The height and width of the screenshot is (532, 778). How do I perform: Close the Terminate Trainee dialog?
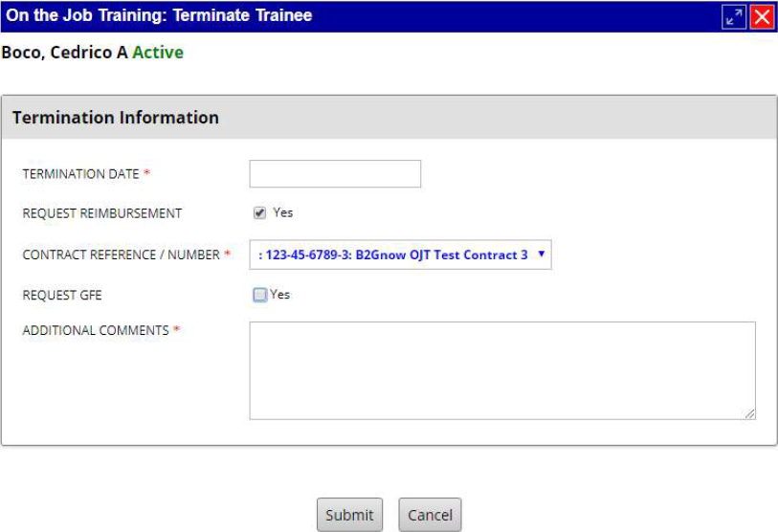pos(762,16)
